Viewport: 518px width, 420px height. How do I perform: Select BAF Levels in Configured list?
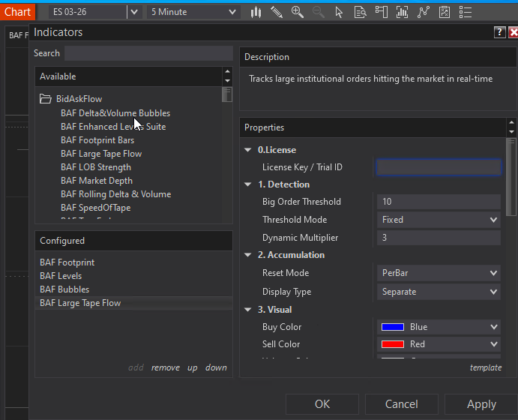61,276
